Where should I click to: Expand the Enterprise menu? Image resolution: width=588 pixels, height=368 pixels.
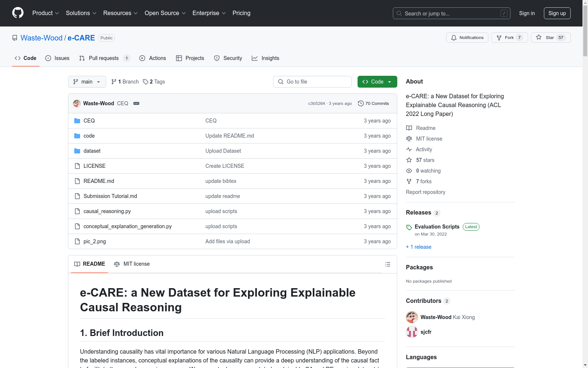point(209,13)
